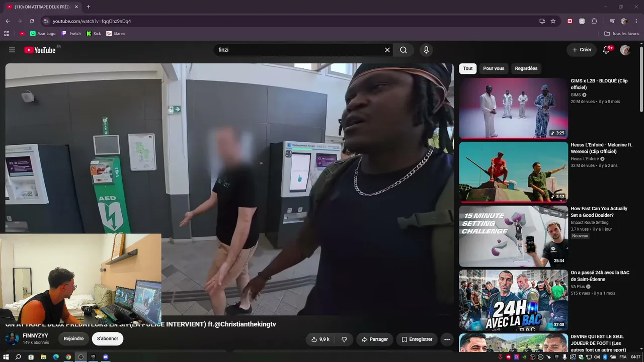Install the app via the address bar icon
Image resolution: width=644 pixels, height=362 pixels.
(x=542, y=21)
